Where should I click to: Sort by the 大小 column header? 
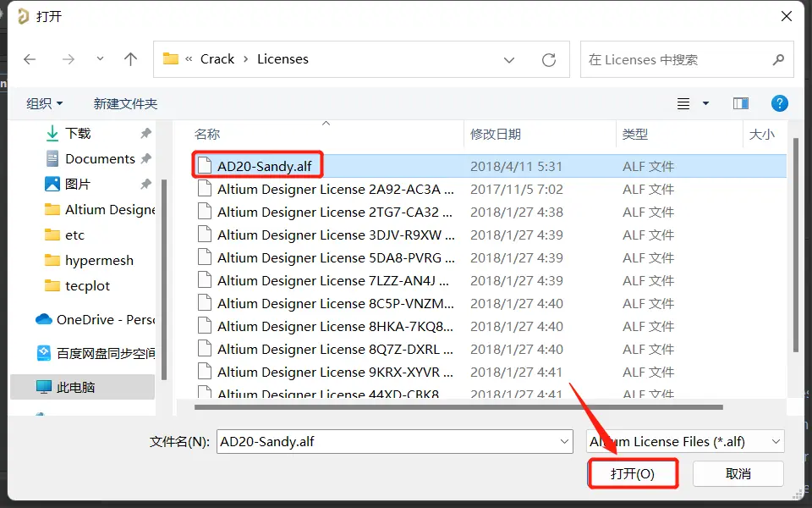coord(762,135)
